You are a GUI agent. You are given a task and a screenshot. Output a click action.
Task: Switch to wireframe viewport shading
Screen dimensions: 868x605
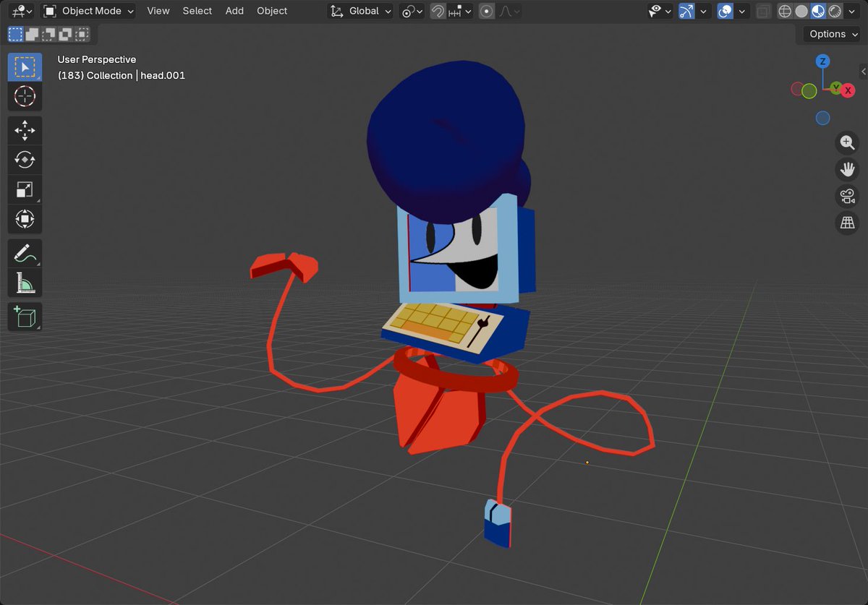point(785,11)
